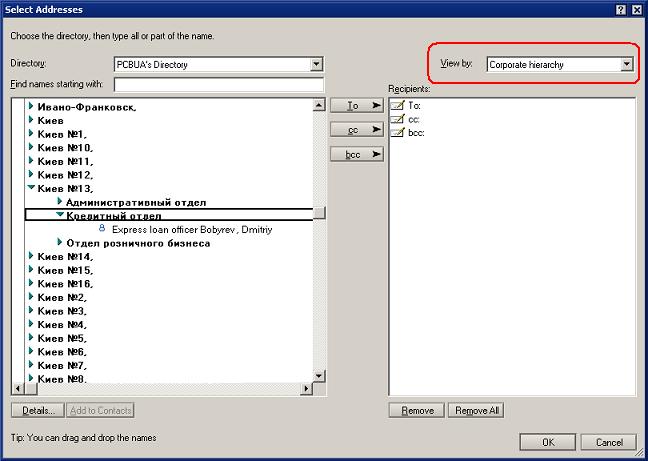Open the Directory dropdown list
The height and width of the screenshot is (461, 648).
[x=316, y=65]
